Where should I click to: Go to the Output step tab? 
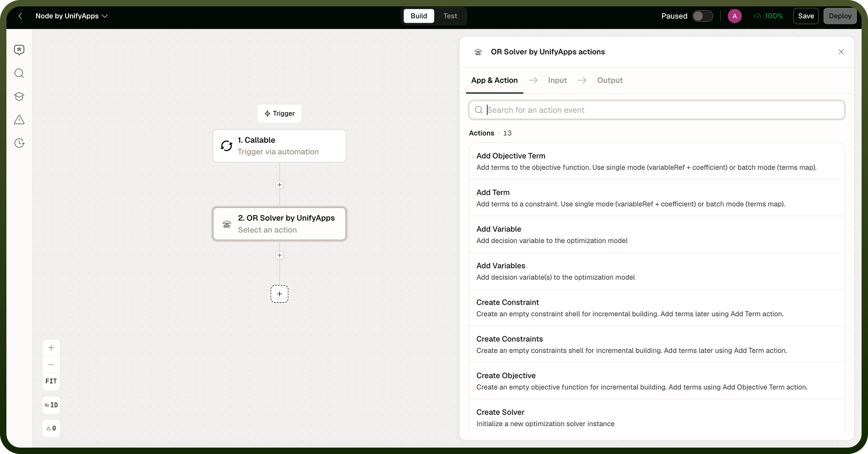(610, 80)
